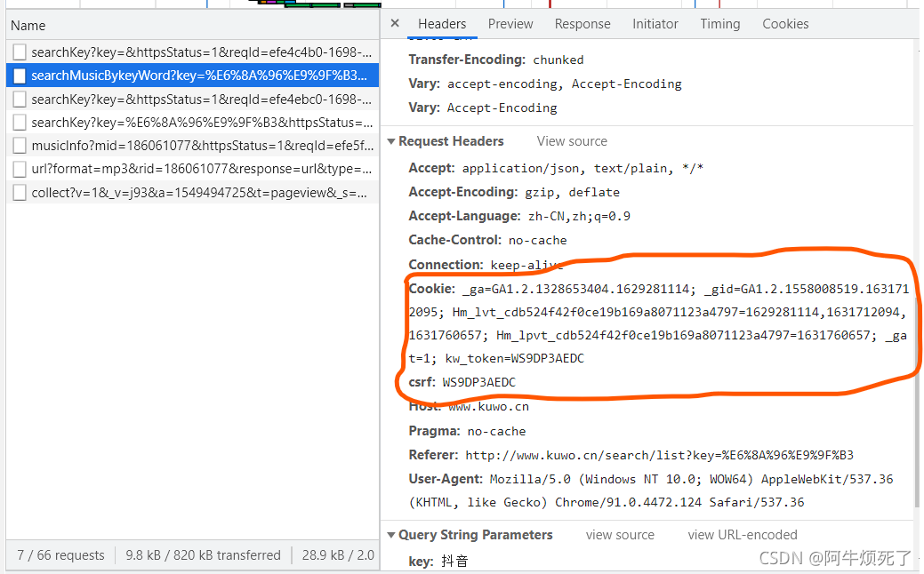Image resolution: width=924 pixels, height=574 pixels.
Task: Click the Accept-Encoding value gzip, deflate
Action: coord(572,193)
